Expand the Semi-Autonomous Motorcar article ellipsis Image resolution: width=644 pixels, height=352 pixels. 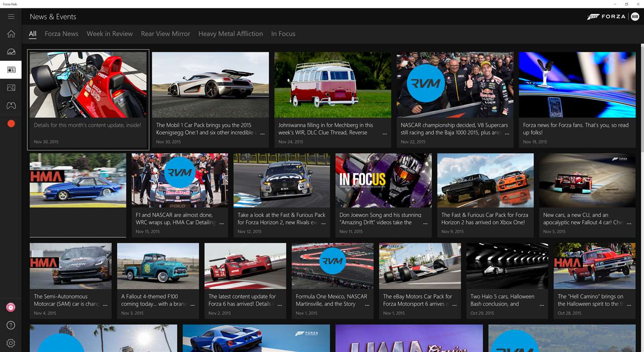pyautogui.click(x=105, y=305)
